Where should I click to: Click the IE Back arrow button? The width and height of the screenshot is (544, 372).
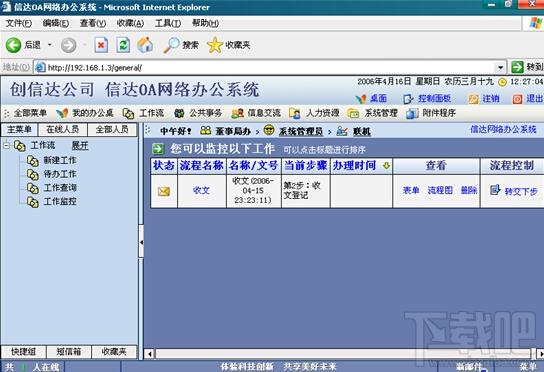tap(14, 45)
